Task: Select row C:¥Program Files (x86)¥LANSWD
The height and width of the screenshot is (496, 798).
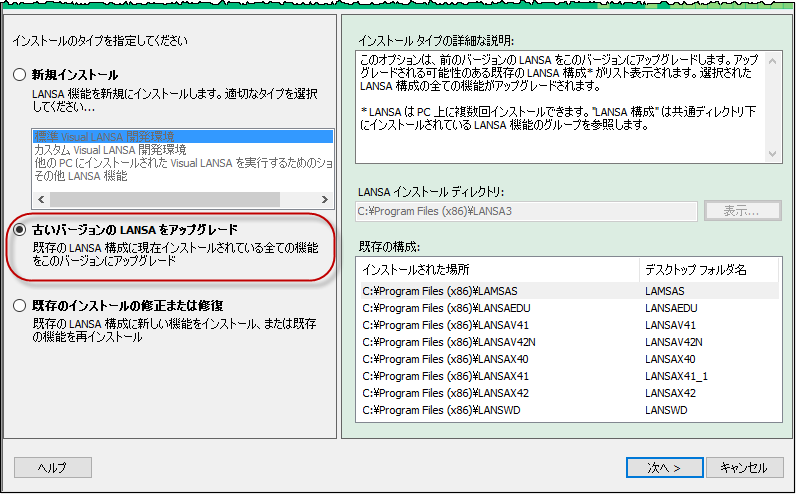Action: pos(569,410)
